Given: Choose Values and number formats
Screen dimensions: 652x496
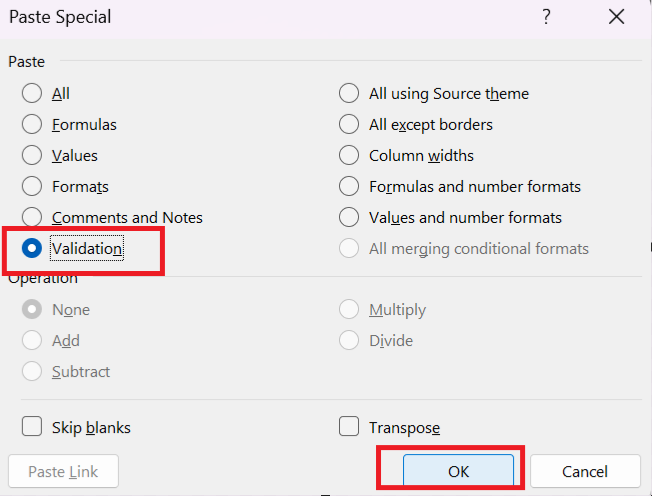Looking at the screenshot, I should (x=349, y=218).
